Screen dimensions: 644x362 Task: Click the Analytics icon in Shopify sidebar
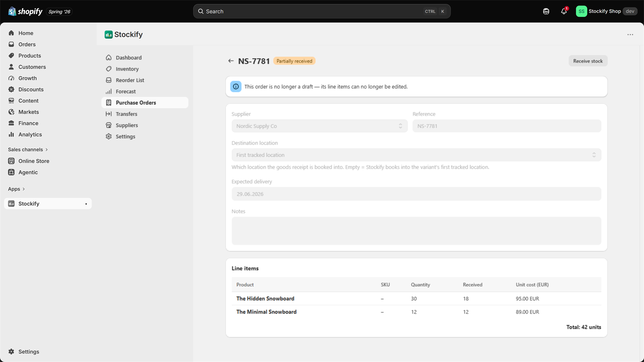(11, 134)
